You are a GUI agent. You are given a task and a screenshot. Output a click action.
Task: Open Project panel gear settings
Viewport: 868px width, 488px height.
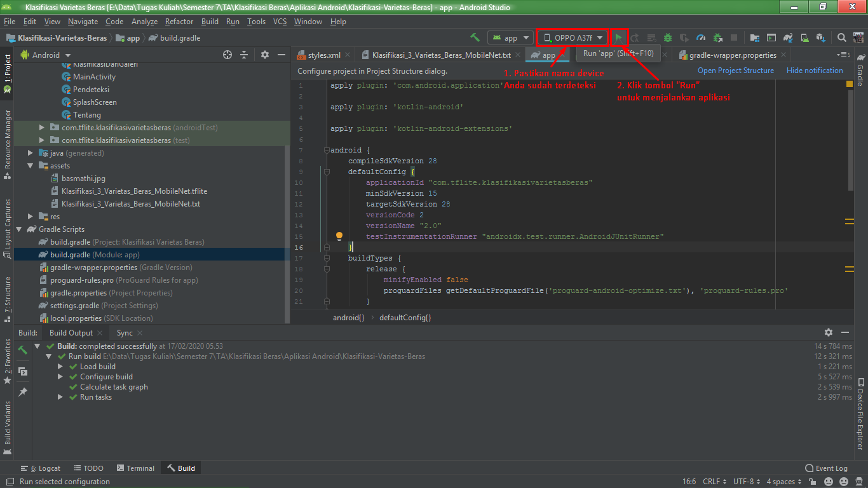[x=265, y=55]
